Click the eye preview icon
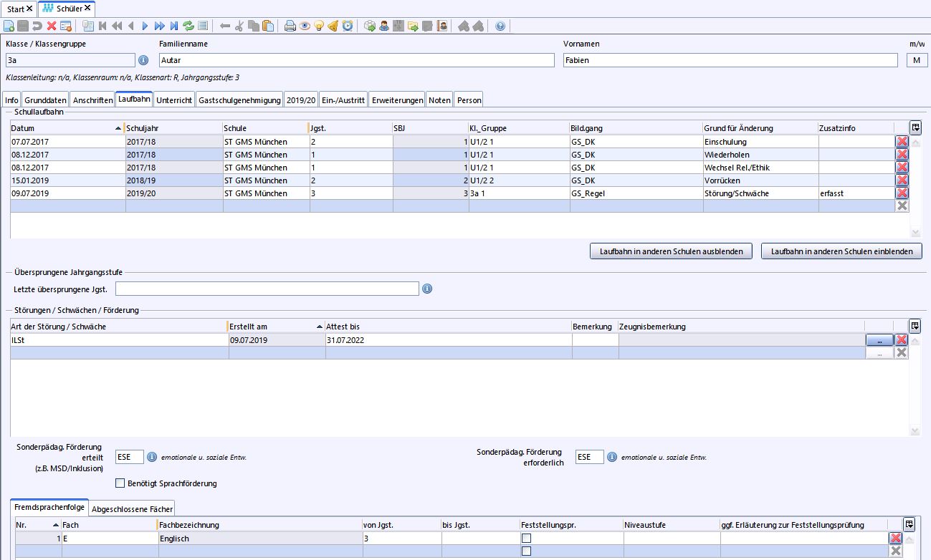Image resolution: width=931 pixels, height=560 pixels. (305, 26)
